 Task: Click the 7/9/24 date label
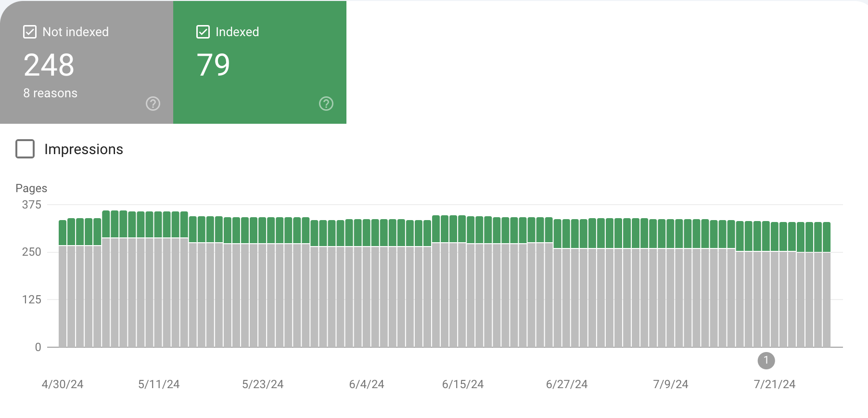[671, 384]
